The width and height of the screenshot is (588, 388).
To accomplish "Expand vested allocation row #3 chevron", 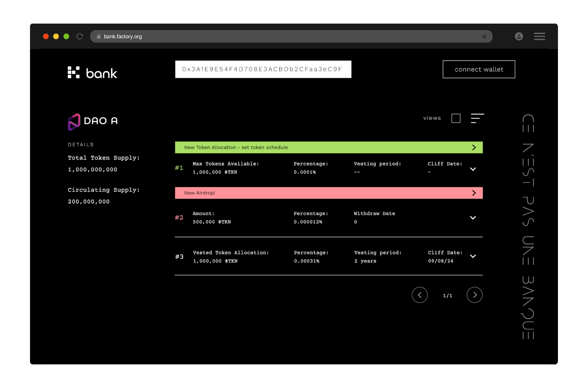I will pyautogui.click(x=473, y=256).
